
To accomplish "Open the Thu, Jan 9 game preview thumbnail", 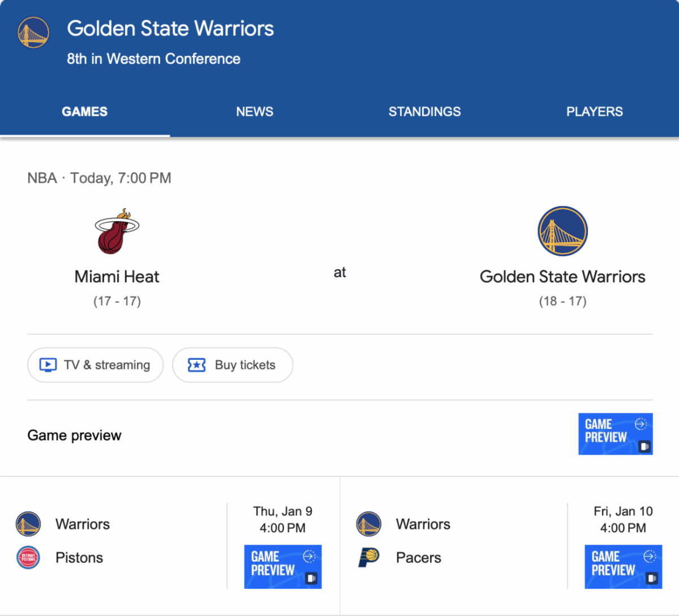I will [282, 566].
